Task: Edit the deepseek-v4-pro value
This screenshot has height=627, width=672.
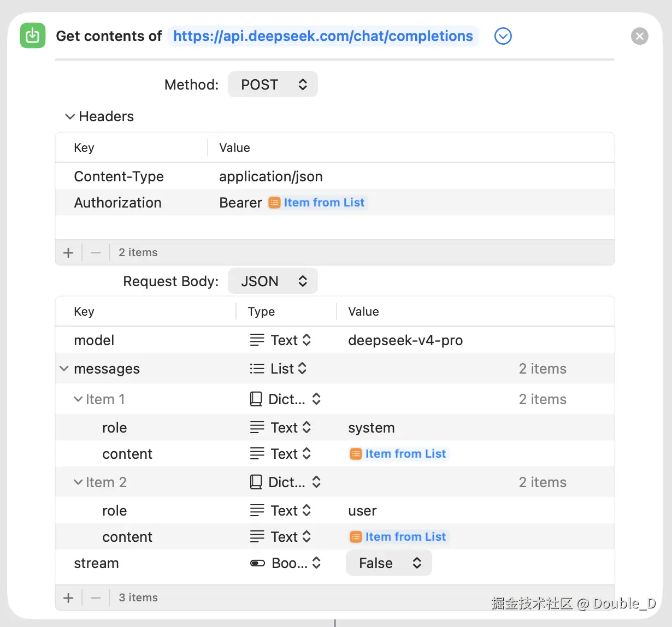Action: coord(405,340)
